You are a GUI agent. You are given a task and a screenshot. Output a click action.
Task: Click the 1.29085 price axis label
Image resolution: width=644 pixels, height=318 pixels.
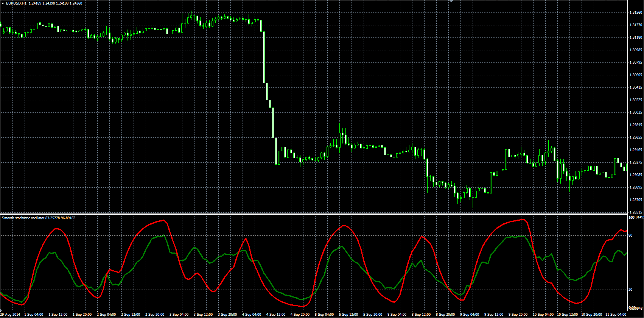click(x=636, y=175)
